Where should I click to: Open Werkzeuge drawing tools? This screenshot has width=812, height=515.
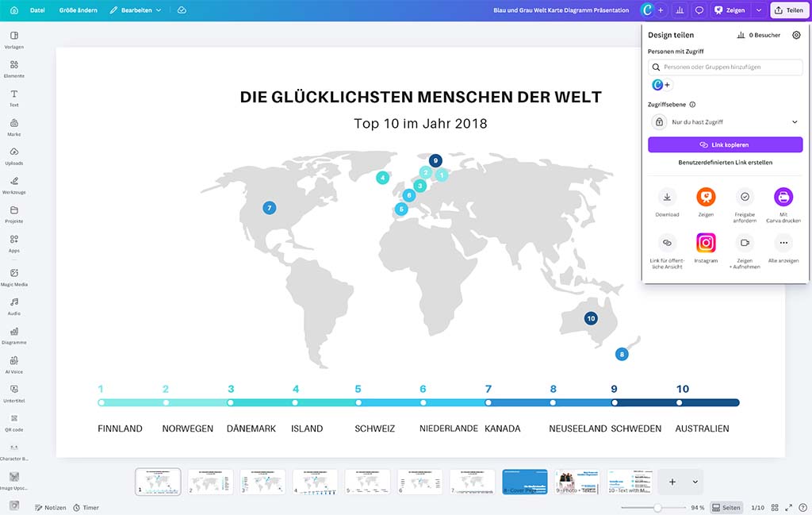click(x=14, y=186)
